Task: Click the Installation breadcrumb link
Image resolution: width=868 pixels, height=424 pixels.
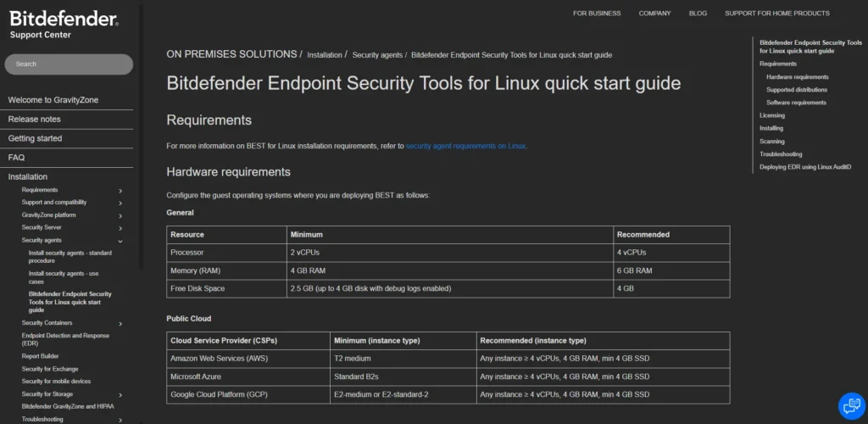Action: click(325, 55)
